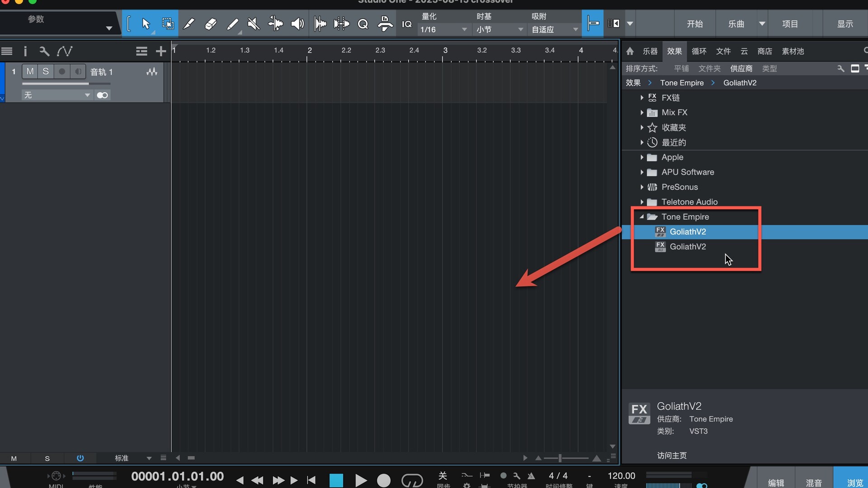This screenshot has height=488, width=868.
Task: Switch to the 商店 browser tab
Action: pos(765,51)
